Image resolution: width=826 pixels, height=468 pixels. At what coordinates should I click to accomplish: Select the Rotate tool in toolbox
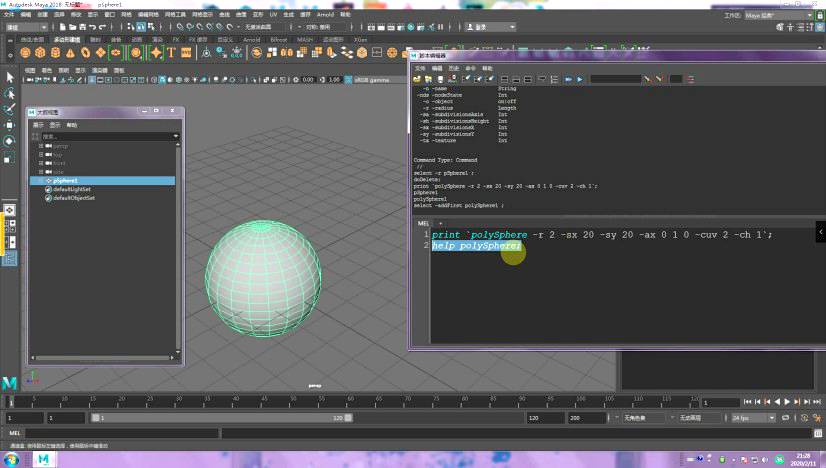(x=9, y=141)
